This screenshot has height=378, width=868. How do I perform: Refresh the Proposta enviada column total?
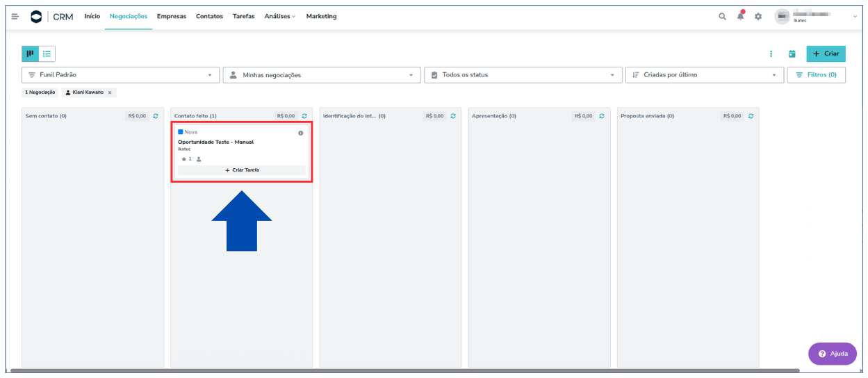[x=751, y=116]
